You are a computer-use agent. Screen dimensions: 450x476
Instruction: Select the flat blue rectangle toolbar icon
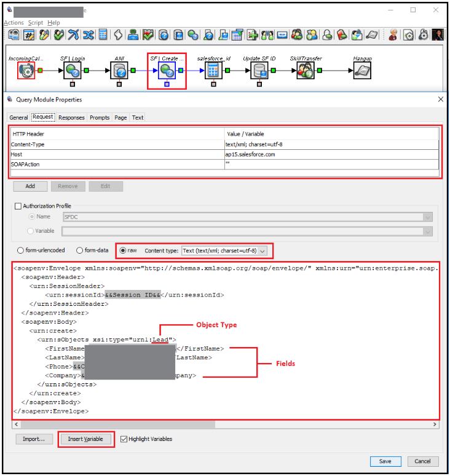(282, 35)
